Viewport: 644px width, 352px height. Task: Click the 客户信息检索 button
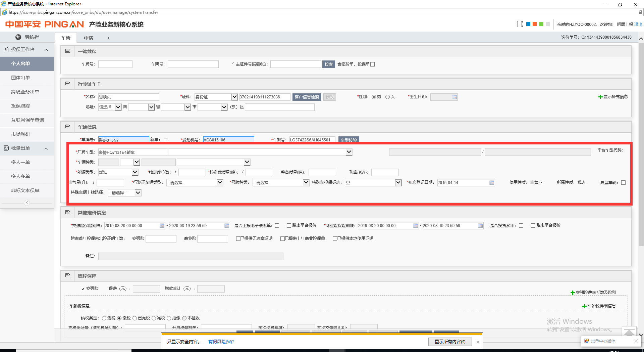click(x=307, y=97)
